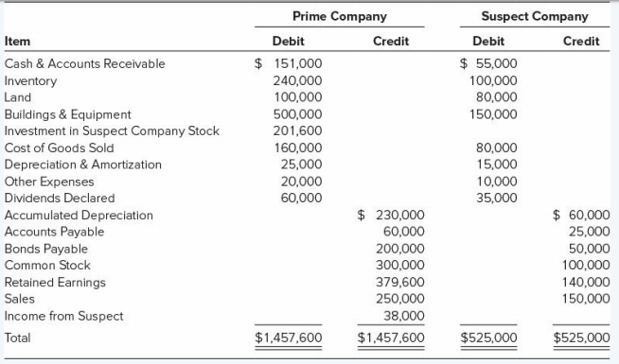
Task: Select the Income from Suspect value 38,000
Action: 404,316
